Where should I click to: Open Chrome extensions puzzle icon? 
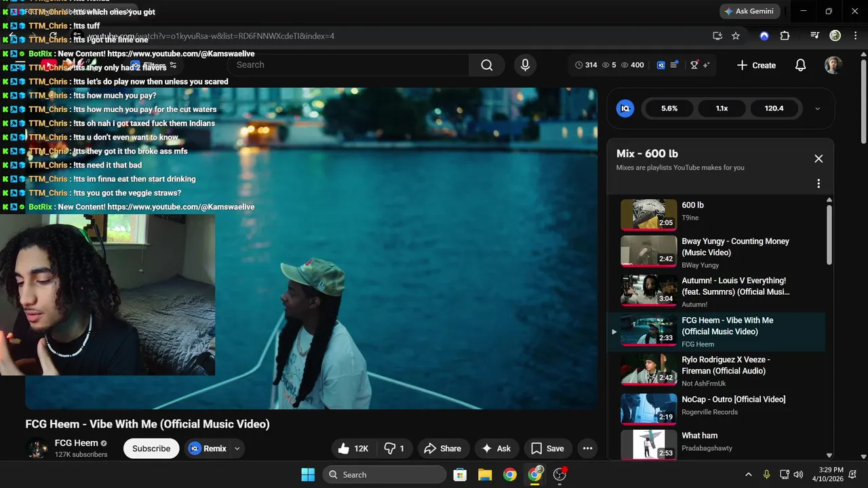click(x=785, y=36)
